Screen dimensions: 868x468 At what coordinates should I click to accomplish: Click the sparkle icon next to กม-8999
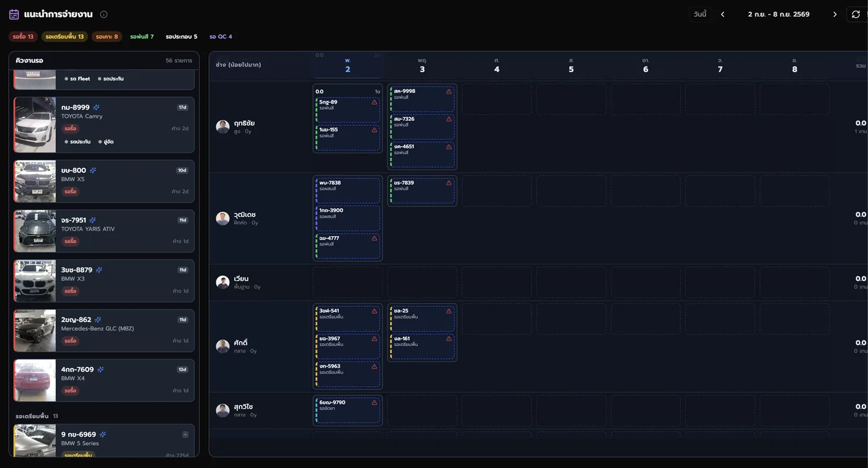click(96, 107)
